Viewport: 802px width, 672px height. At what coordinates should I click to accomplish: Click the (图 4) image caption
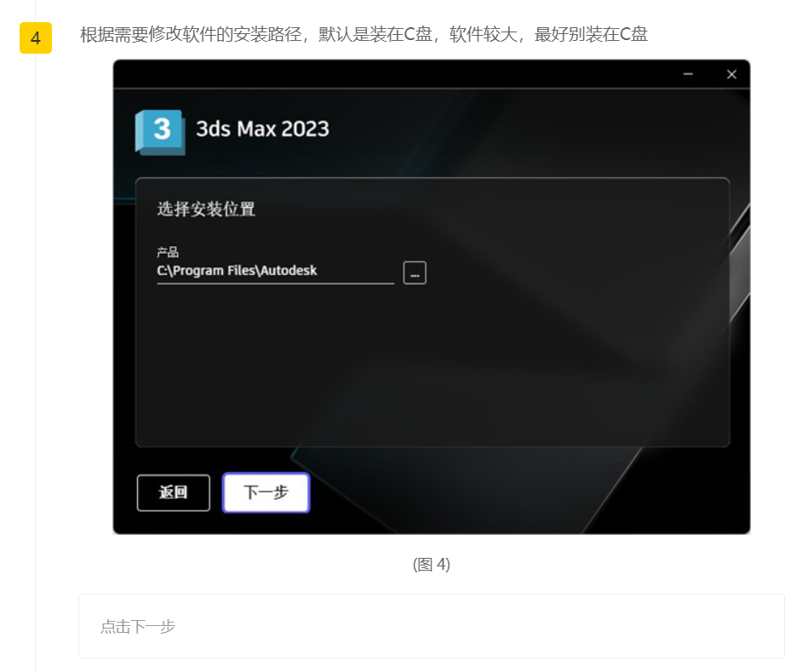(x=431, y=565)
